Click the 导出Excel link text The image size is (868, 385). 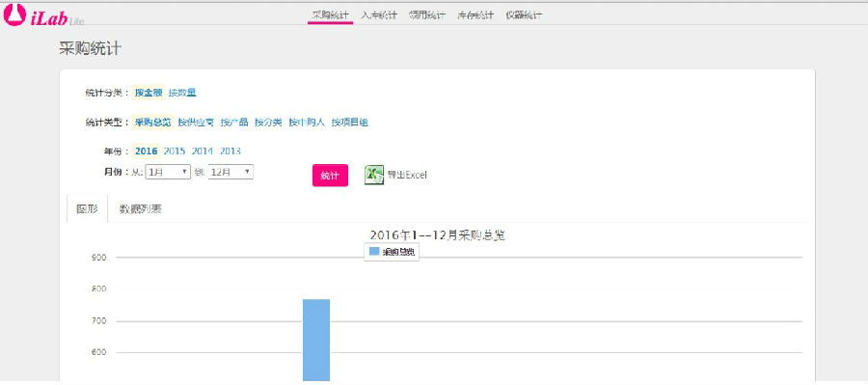(407, 175)
